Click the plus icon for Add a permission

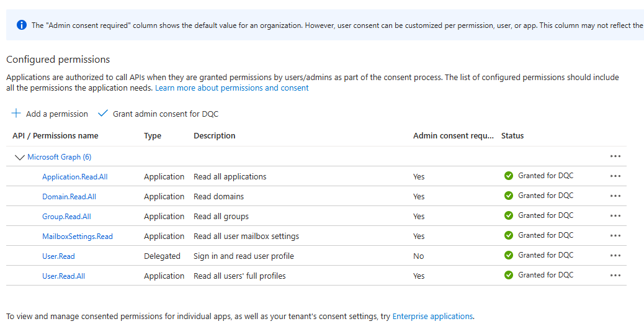[16, 114]
